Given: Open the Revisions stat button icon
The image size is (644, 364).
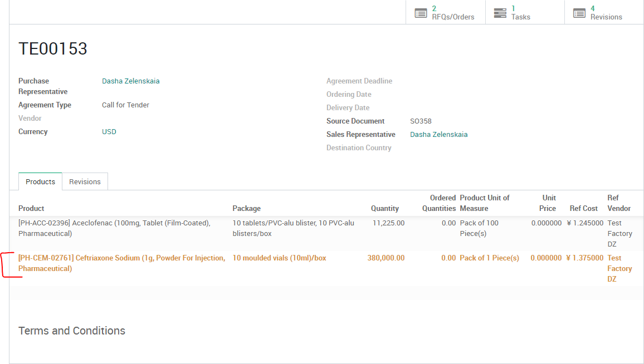Looking at the screenshot, I should coord(579,13).
